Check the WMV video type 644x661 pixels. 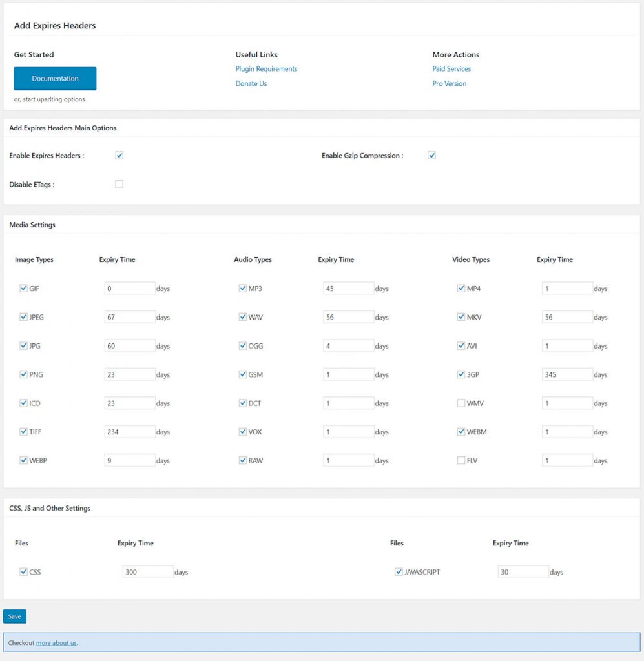pyautogui.click(x=461, y=403)
